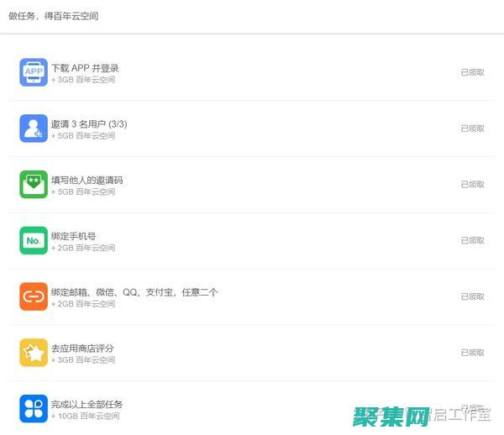Click '已领取' status for the app store rating task

pyautogui.click(x=472, y=353)
